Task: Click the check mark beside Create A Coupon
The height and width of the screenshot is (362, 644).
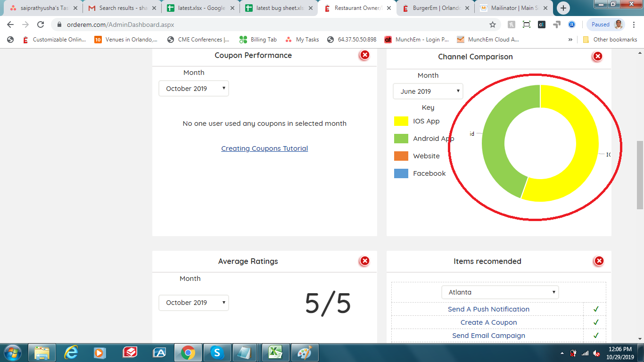Action: pos(596,322)
